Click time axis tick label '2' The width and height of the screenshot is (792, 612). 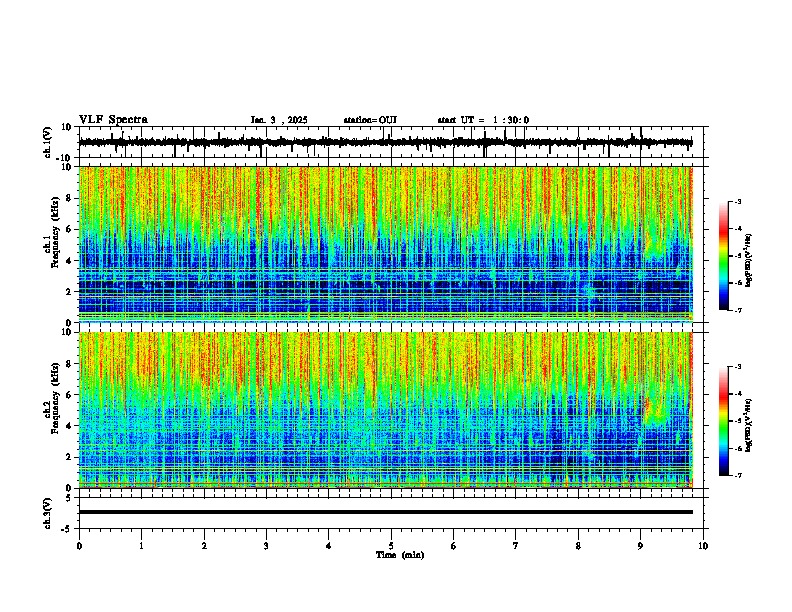[204, 546]
